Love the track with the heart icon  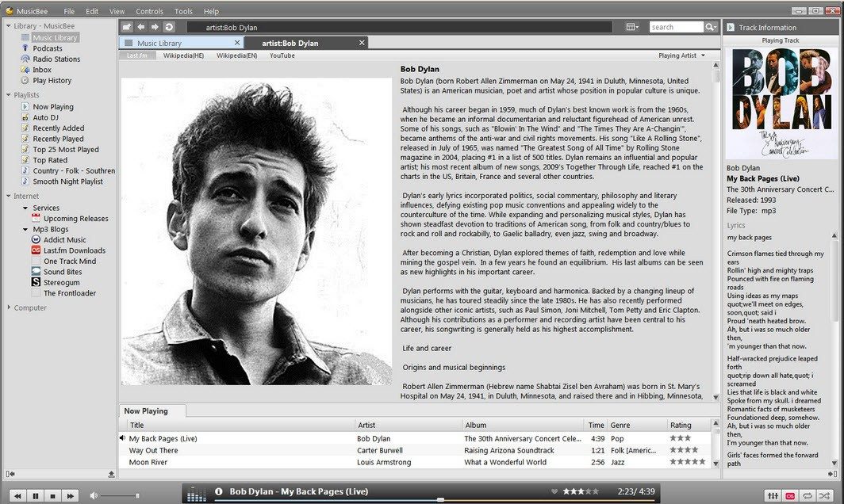pyautogui.click(x=554, y=491)
